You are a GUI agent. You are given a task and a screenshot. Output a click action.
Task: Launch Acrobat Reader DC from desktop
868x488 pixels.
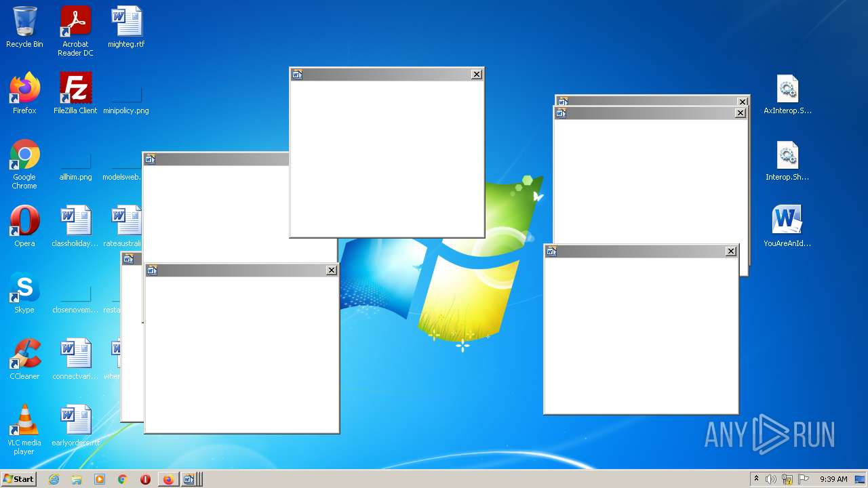click(x=75, y=31)
